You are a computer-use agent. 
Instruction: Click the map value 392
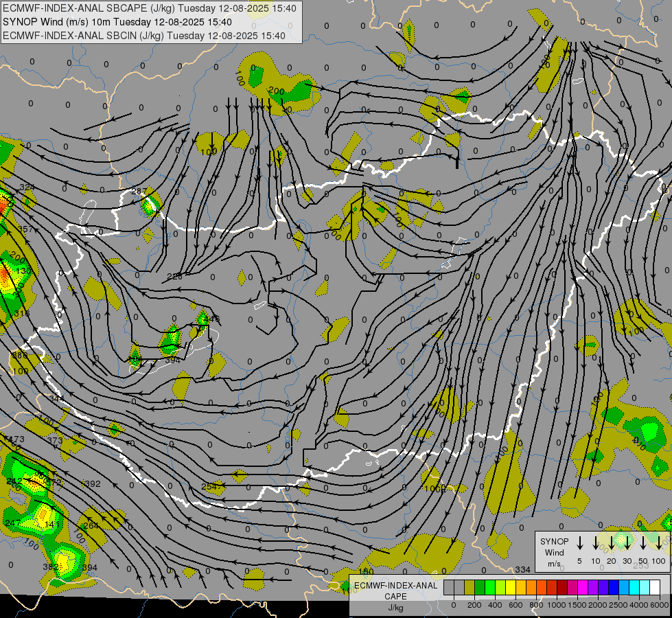coord(93,484)
